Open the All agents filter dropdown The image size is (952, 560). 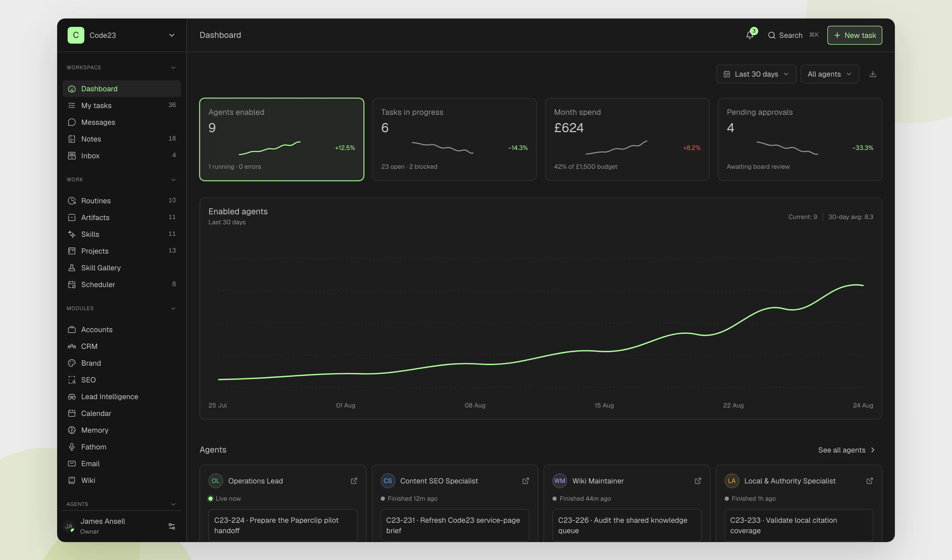pos(830,74)
